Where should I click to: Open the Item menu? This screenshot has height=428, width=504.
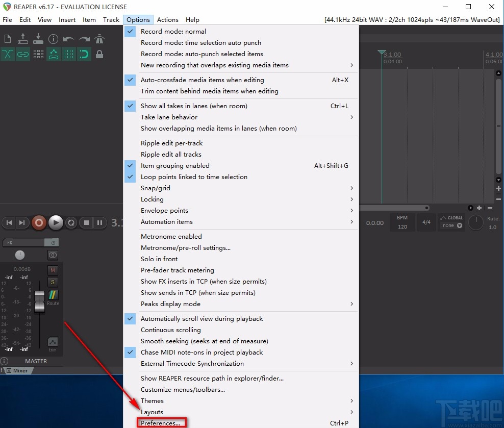coord(89,19)
